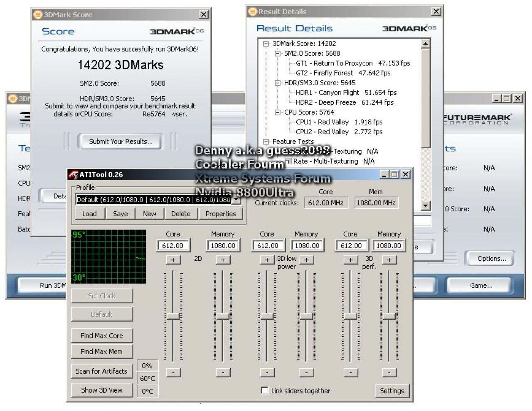Click the Result Details vertical scrollbar thumb
The width and height of the screenshot is (532, 411).
426,98
